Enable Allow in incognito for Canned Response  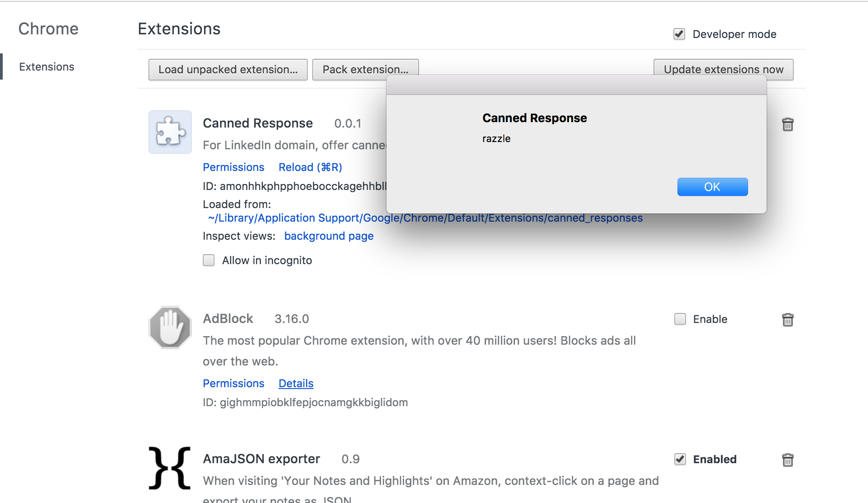(x=209, y=261)
